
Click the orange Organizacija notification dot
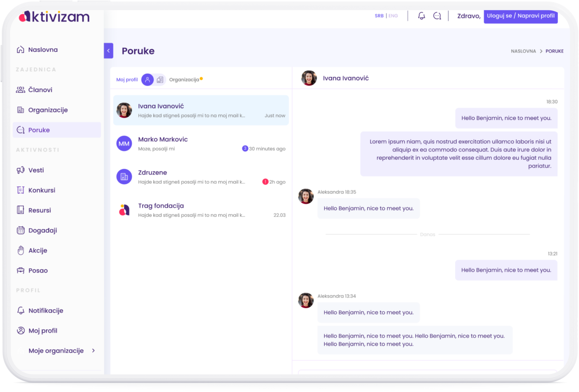(x=201, y=79)
